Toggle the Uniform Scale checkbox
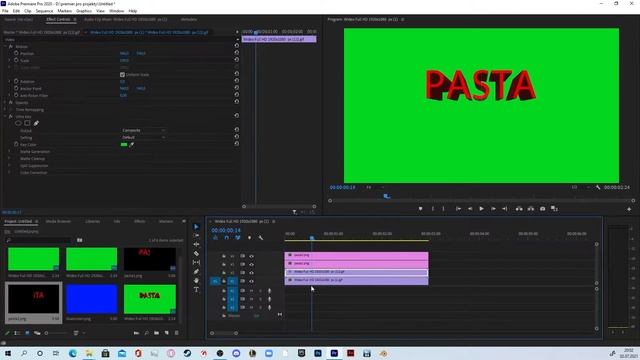The image size is (640, 360). (x=122, y=75)
